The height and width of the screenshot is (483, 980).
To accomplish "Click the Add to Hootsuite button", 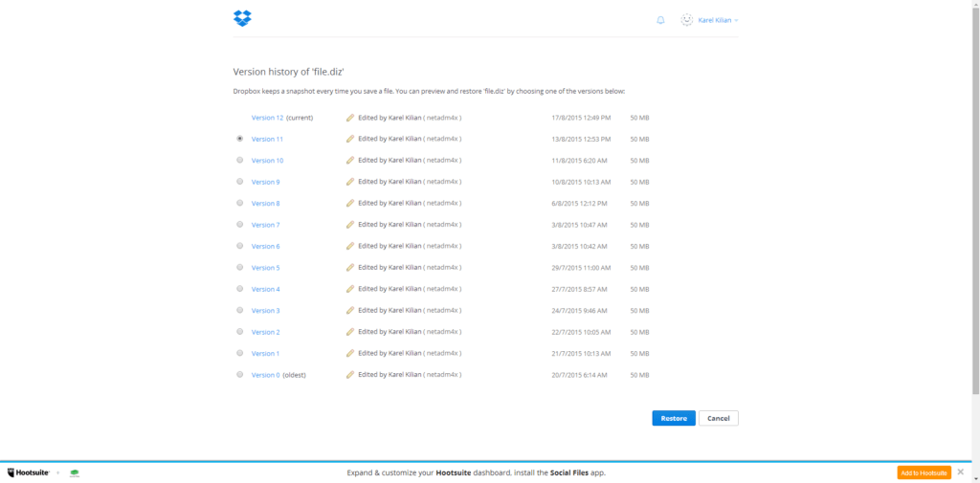I will click(924, 472).
